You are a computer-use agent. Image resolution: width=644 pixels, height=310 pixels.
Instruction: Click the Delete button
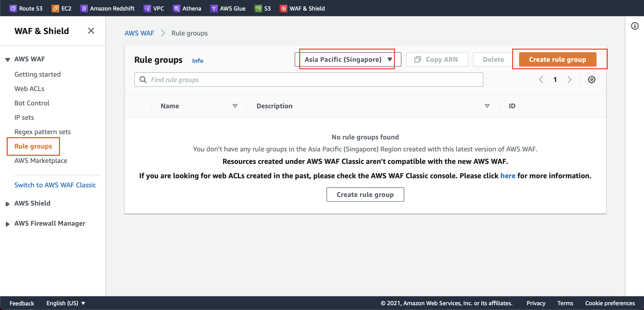(493, 59)
